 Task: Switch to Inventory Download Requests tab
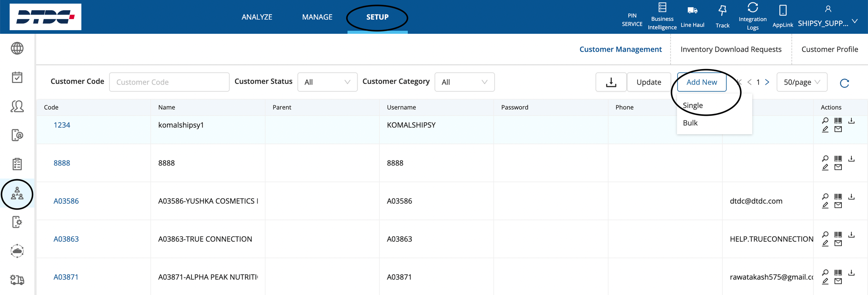731,49
